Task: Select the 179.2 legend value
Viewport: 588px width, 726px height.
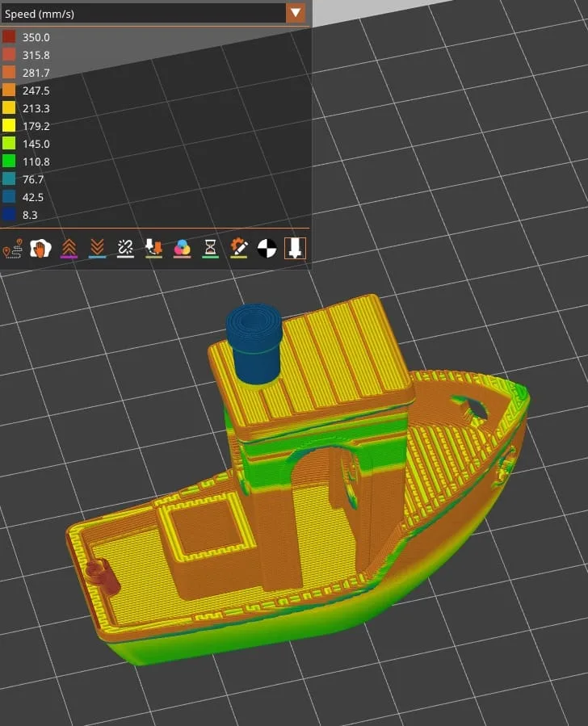Action: coord(36,126)
